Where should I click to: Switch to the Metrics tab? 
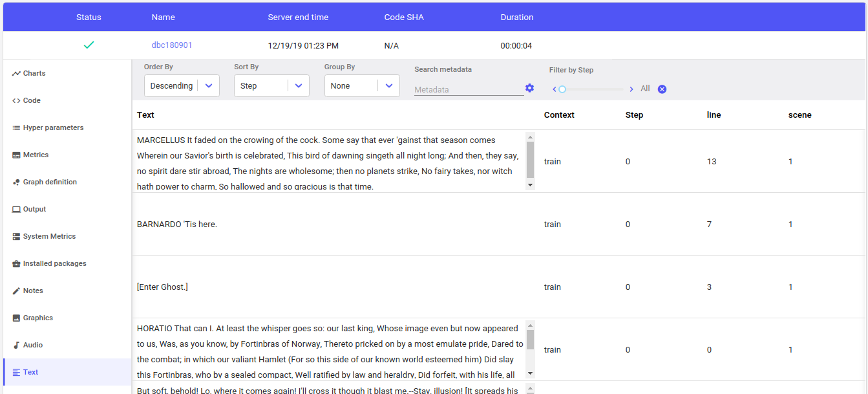(67, 155)
